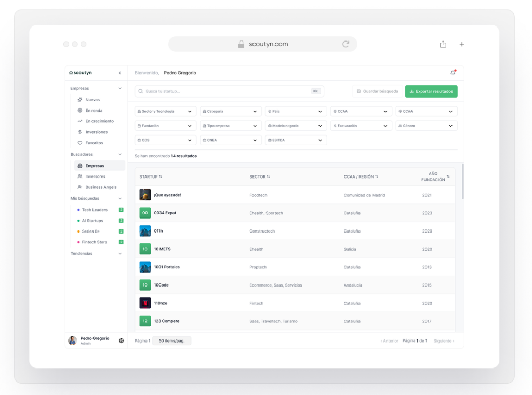The height and width of the screenshot is (395, 532).
Task: Open the En ronda section
Action: point(80,110)
